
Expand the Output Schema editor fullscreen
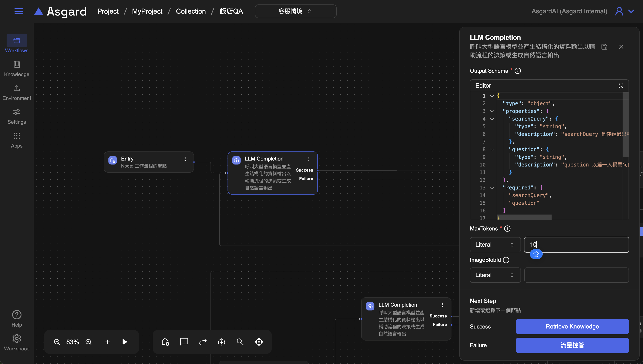pos(621,85)
